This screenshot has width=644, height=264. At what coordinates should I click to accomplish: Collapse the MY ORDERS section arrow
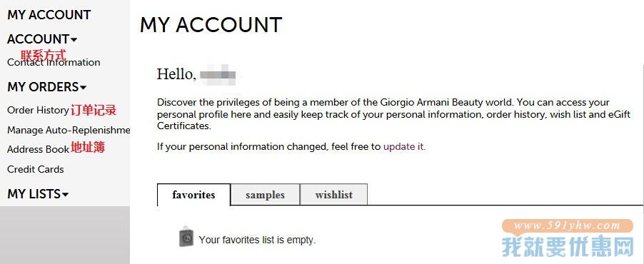point(83,88)
